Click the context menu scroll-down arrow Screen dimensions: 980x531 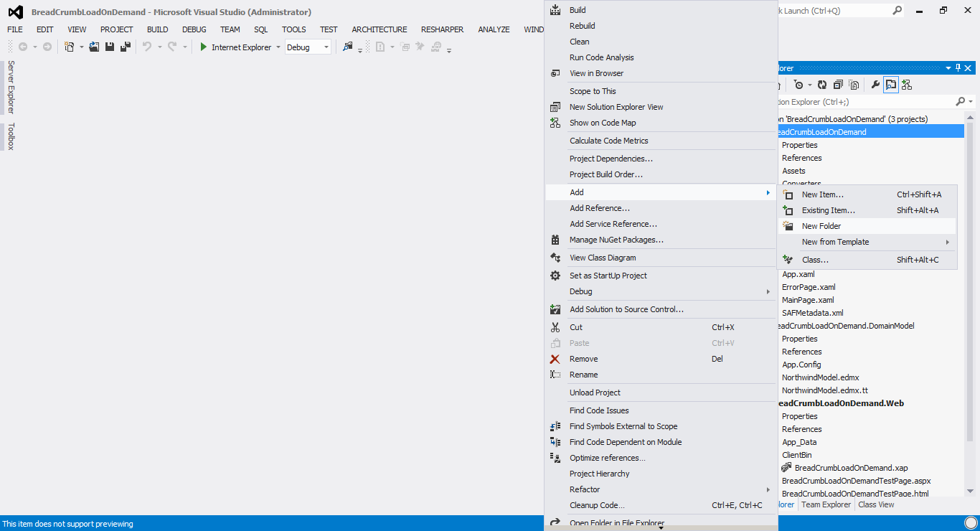click(661, 527)
